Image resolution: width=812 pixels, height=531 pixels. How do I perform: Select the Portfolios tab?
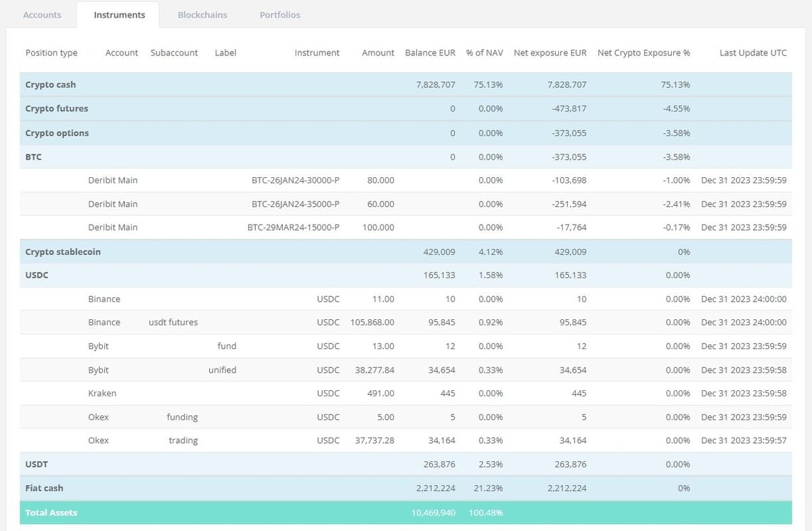[x=279, y=14]
